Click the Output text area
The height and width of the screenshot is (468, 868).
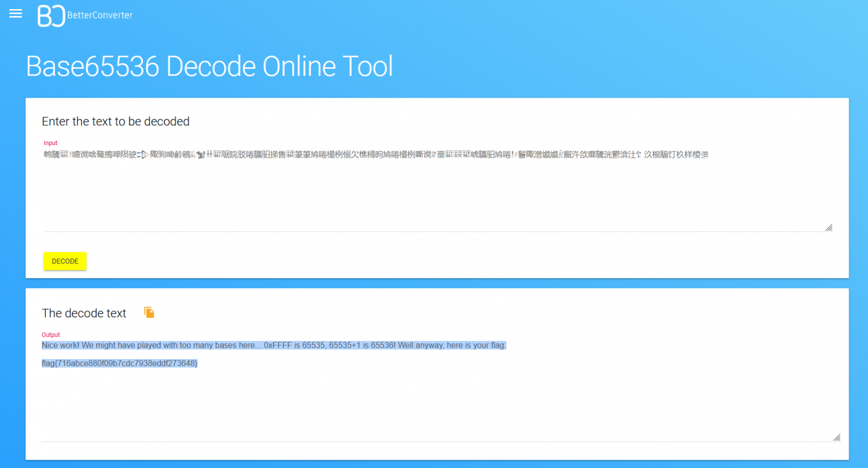396,395
